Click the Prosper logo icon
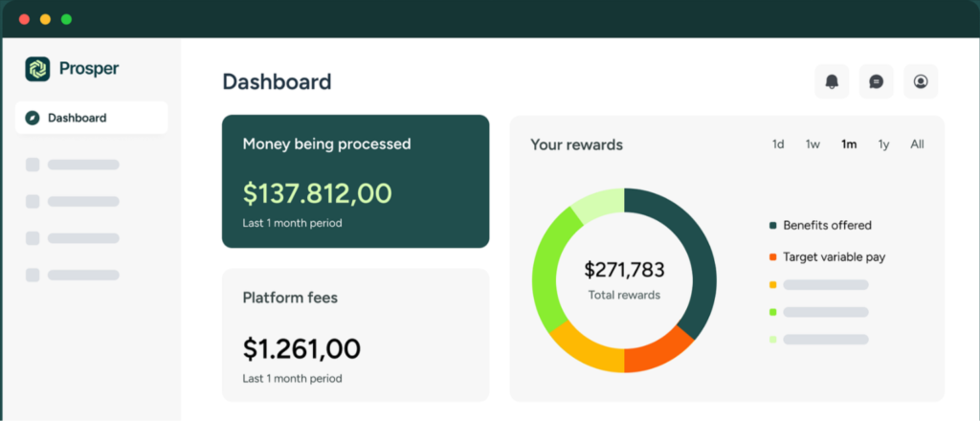This screenshot has height=421, width=980. 37,69
